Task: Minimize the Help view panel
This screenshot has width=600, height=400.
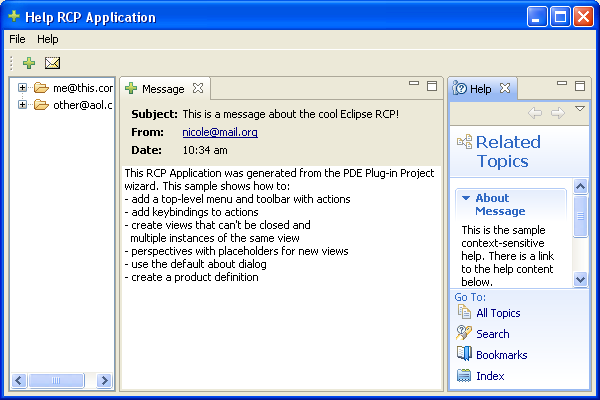Action: tap(562, 83)
